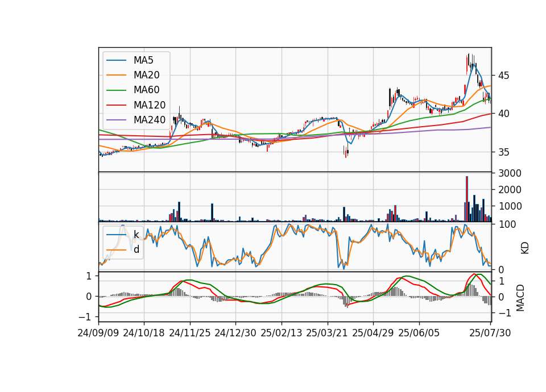Image resolution: width=546 pixels, height=392 pixels.
Task: Click the price axis value 45
Action: pos(504,76)
